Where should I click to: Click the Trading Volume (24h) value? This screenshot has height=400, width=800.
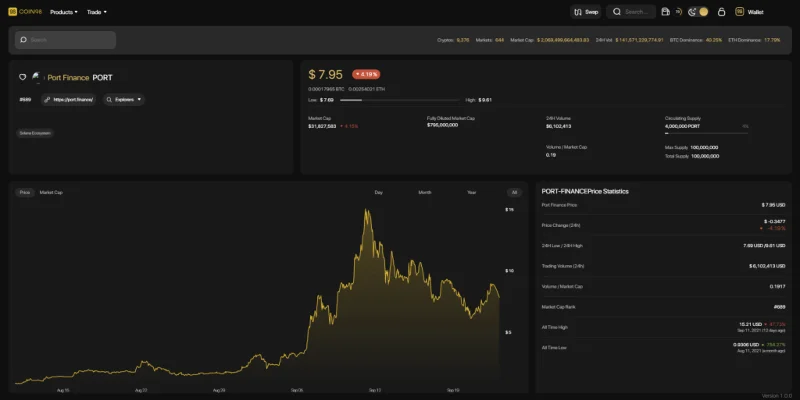[767, 266]
